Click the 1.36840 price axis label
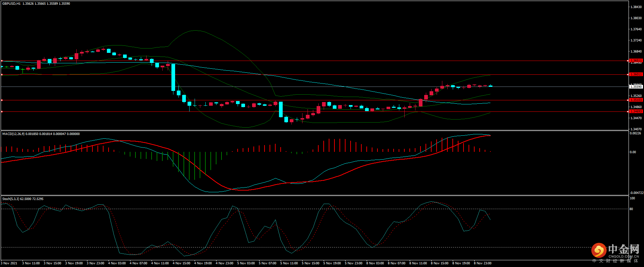This screenshot has height=267, width=644. click(636, 52)
